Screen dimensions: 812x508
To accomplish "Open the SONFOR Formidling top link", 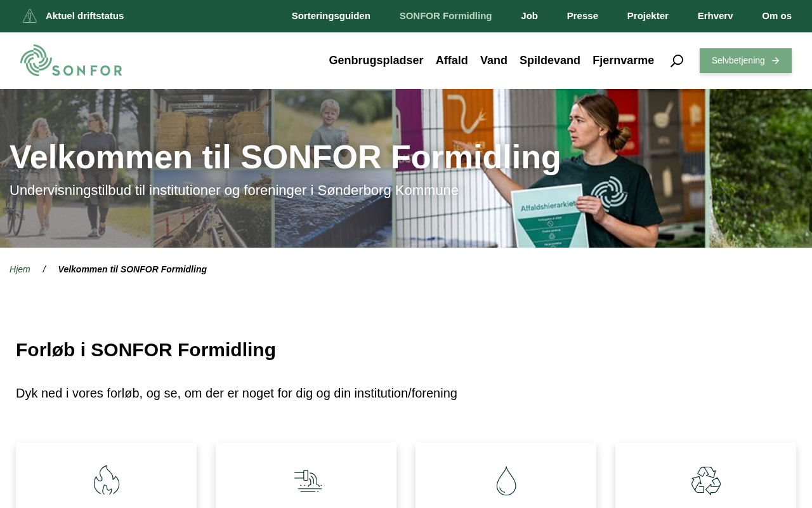I will coord(445,16).
